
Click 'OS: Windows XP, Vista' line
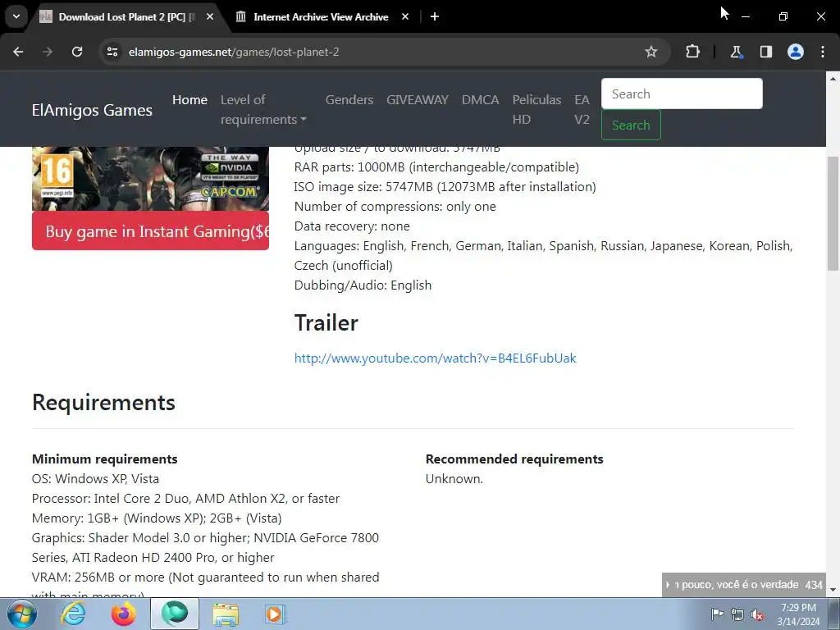(95, 478)
